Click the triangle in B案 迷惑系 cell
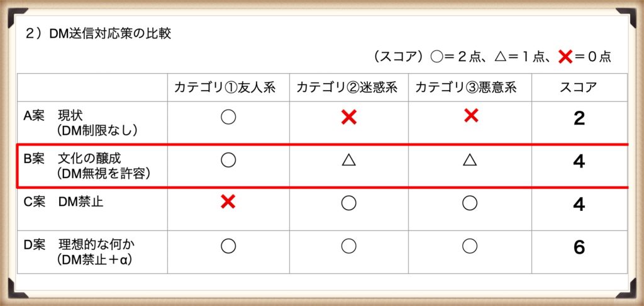The height and width of the screenshot is (306, 644). click(x=348, y=160)
